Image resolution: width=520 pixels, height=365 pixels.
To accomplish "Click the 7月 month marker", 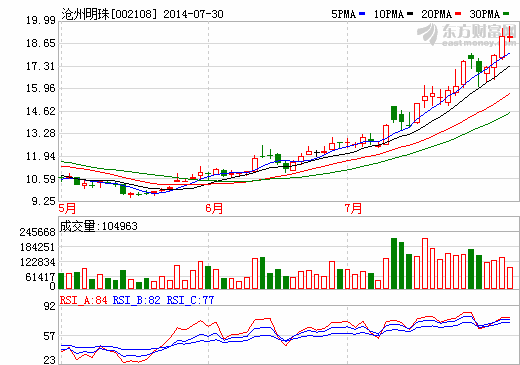I will 353,209.
